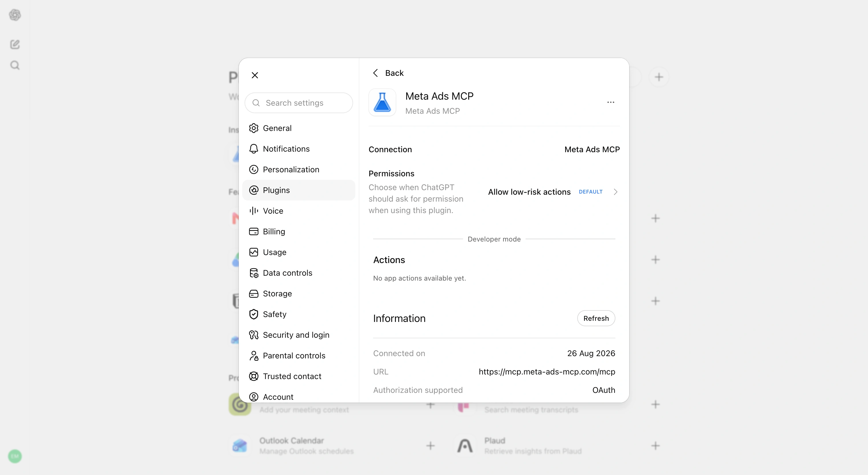Click the OAuth authorization value
The height and width of the screenshot is (475, 868).
tap(603, 390)
